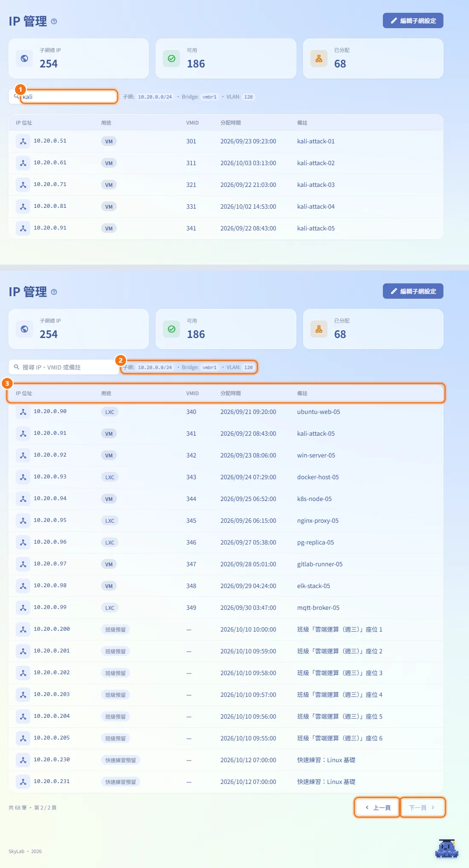
Task: Click the network icon of row 10.20.0.97
Action: tap(23, 564)
